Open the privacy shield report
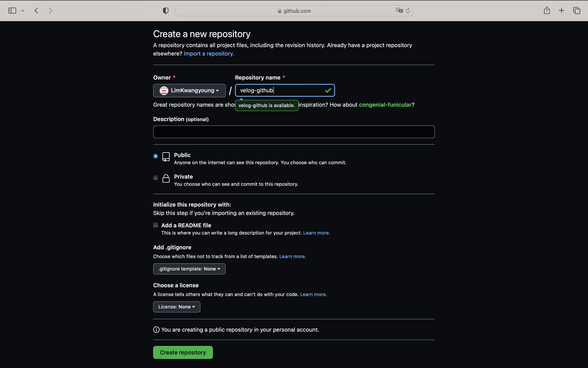This screenshot has height=368, width=588. 165,10
